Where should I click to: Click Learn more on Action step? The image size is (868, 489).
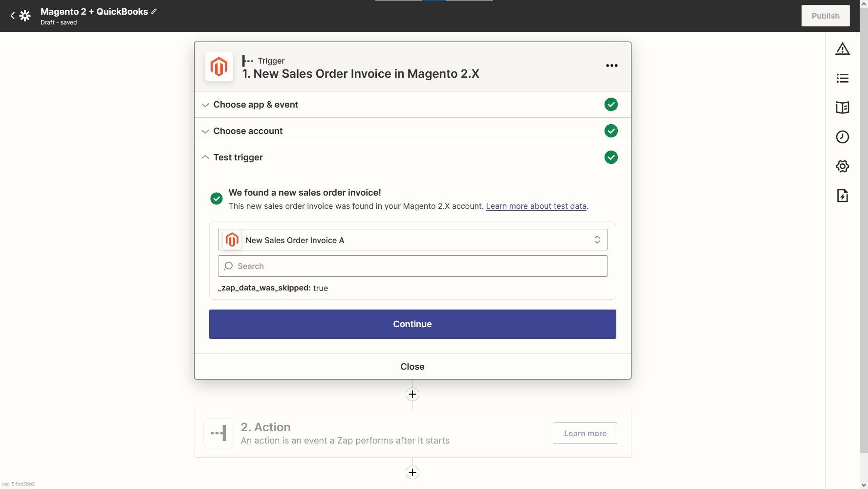point(585,433)
